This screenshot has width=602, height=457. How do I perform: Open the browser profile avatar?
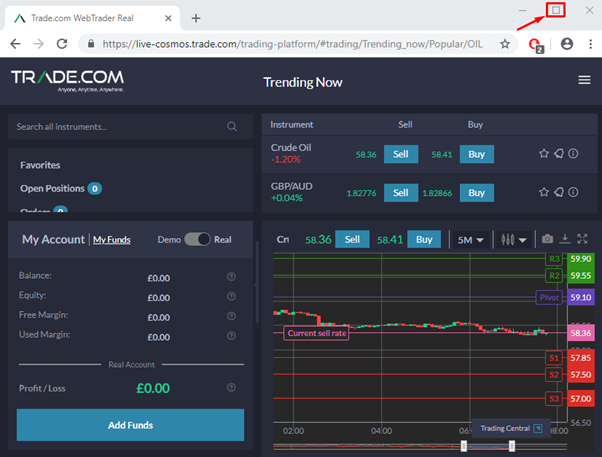pos(567,44)
